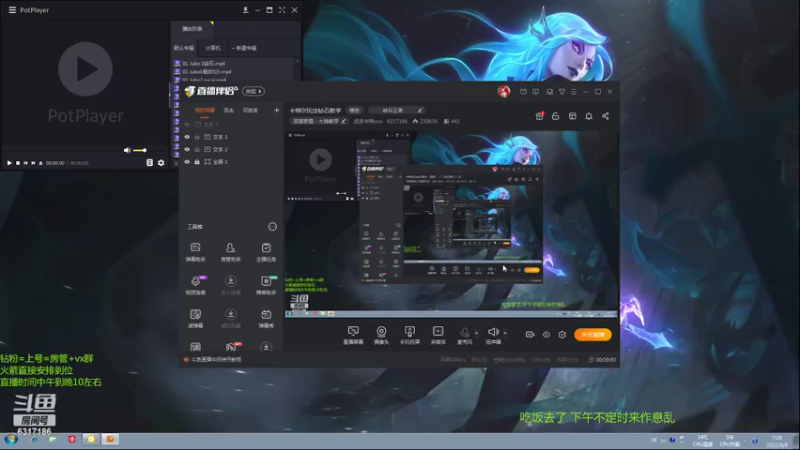Open the 弹幕秀 tool

(266, 318)
